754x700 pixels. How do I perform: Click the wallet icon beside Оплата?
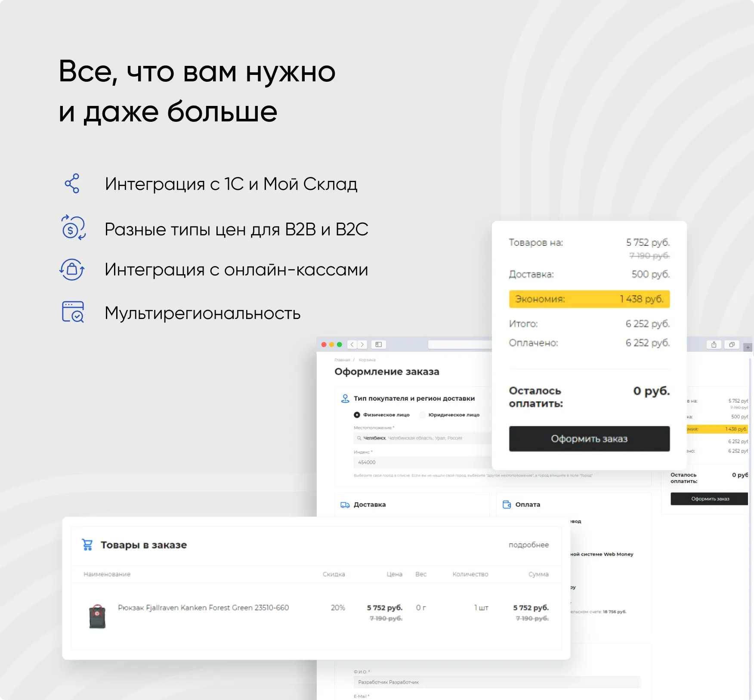(507, 505)
